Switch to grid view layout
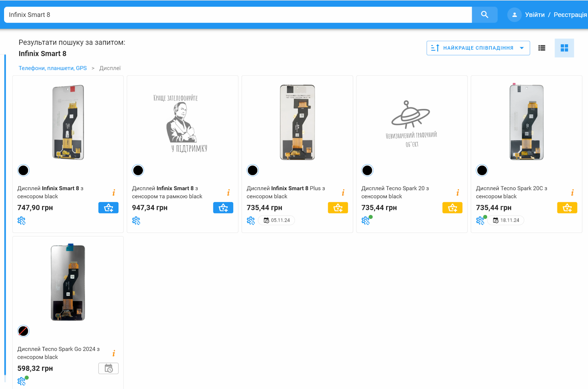The image size is (588, 389). (x=564, y=48)
